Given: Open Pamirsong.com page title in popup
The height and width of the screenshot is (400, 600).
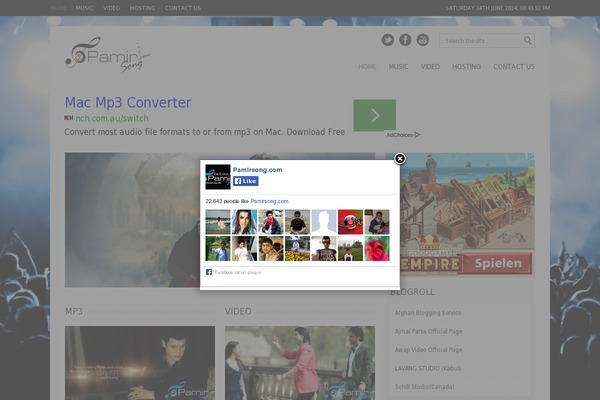Looking at the screenshot, I should (258, 170).
